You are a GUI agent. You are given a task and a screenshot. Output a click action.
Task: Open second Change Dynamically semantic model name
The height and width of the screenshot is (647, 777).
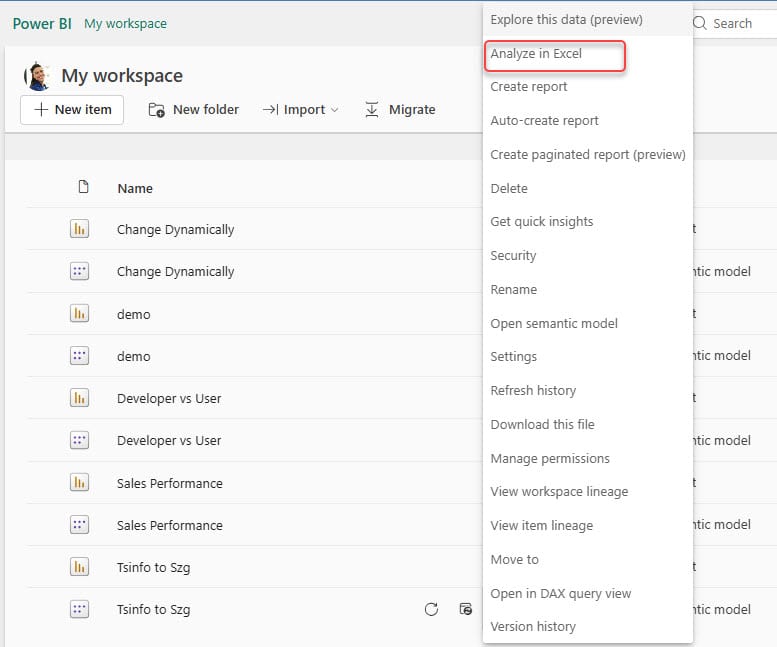tap(175, 271)
